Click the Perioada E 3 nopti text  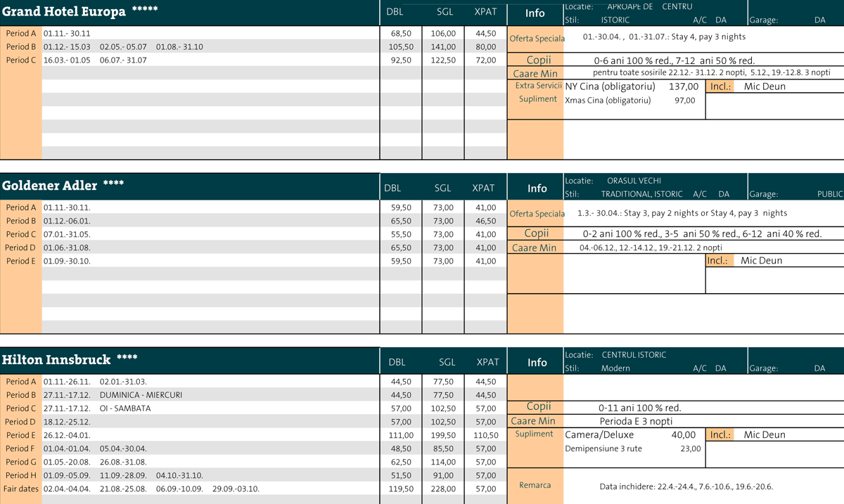(636, 422)
